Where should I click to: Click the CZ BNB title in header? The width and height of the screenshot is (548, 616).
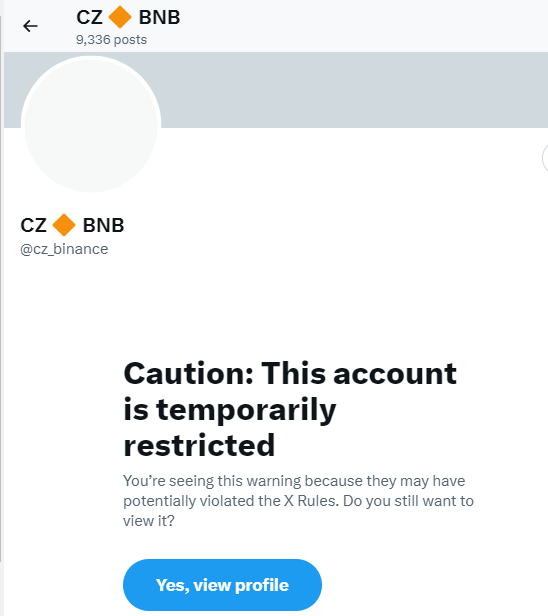[x=128, y=17]
